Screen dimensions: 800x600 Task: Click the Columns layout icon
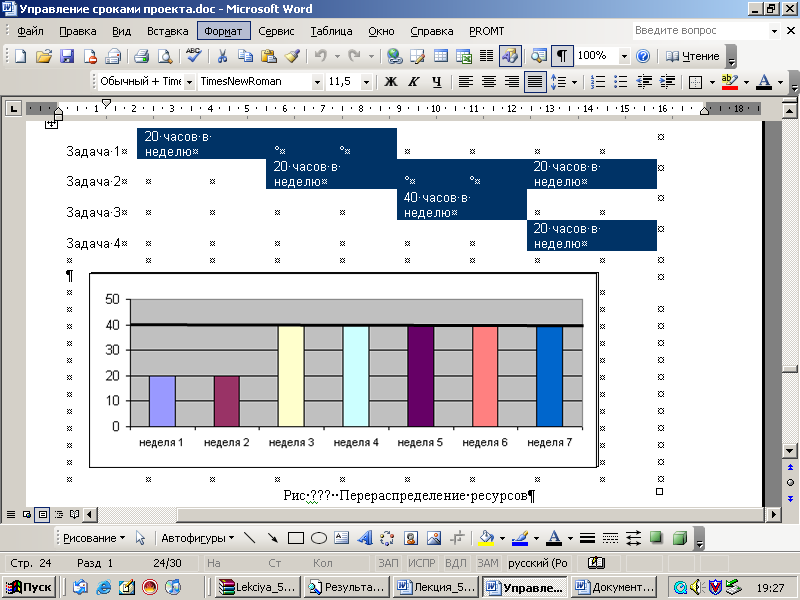(x=487, y=56)
